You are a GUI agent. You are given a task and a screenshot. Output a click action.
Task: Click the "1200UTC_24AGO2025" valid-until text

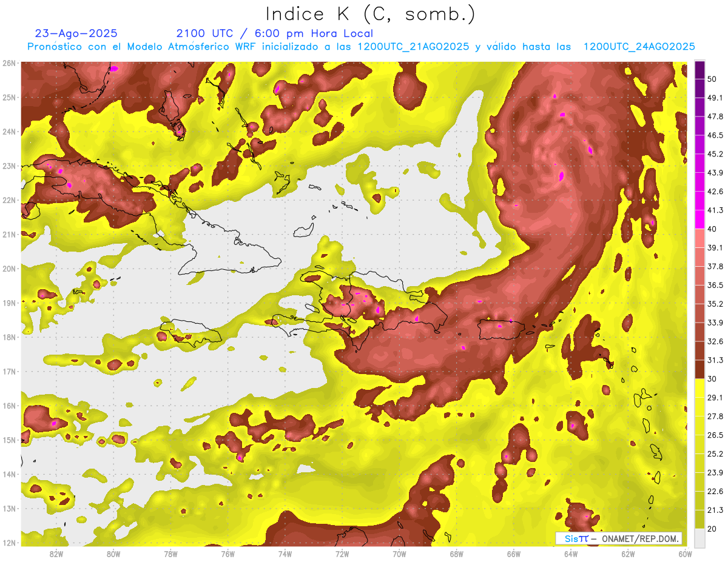[639, 47]
